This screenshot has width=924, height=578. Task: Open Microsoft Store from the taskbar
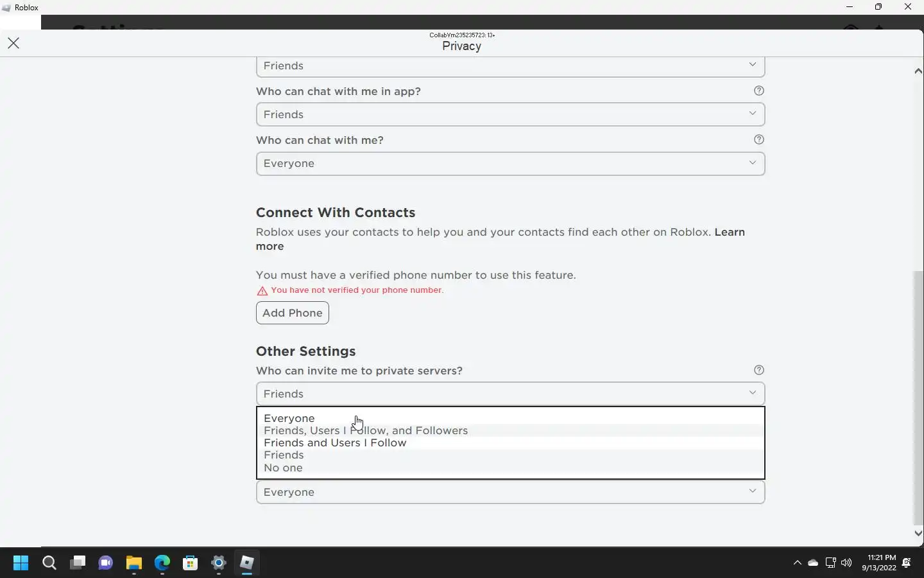click(191, 563)
